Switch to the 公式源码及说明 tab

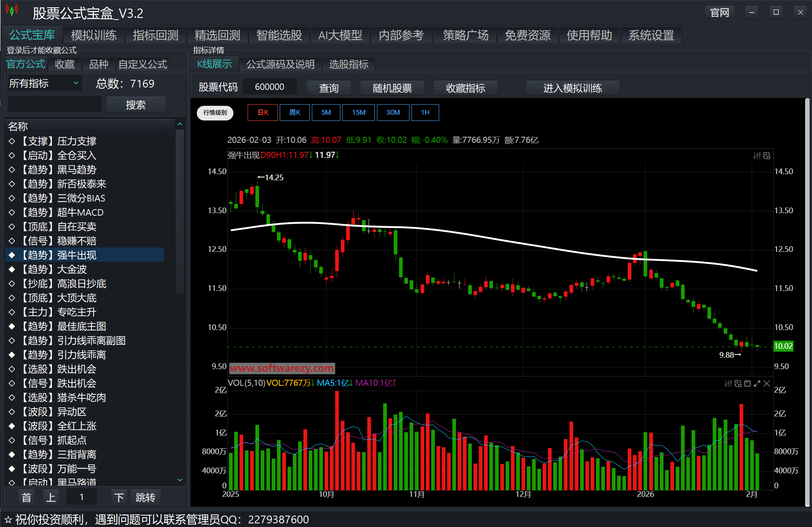point(280,64)
